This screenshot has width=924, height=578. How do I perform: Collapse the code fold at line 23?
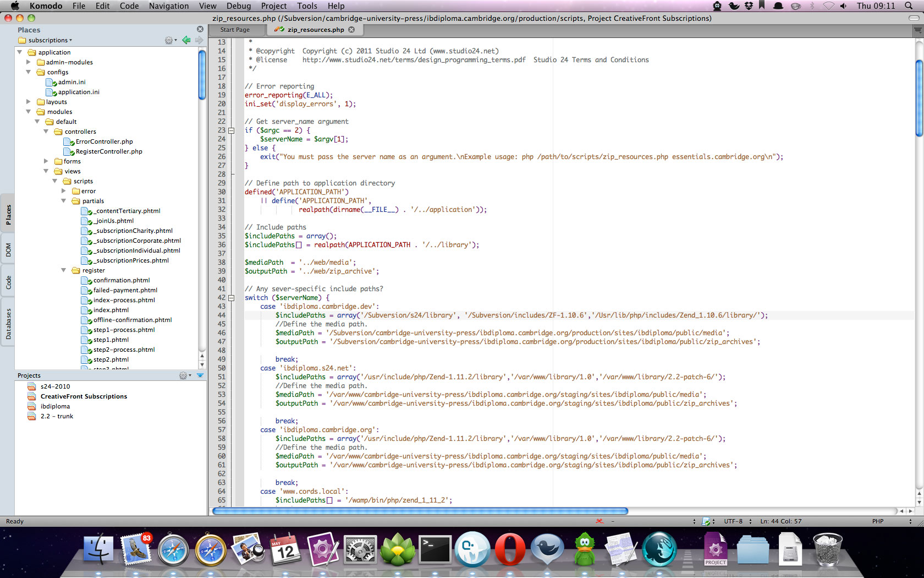pos(232,130)
